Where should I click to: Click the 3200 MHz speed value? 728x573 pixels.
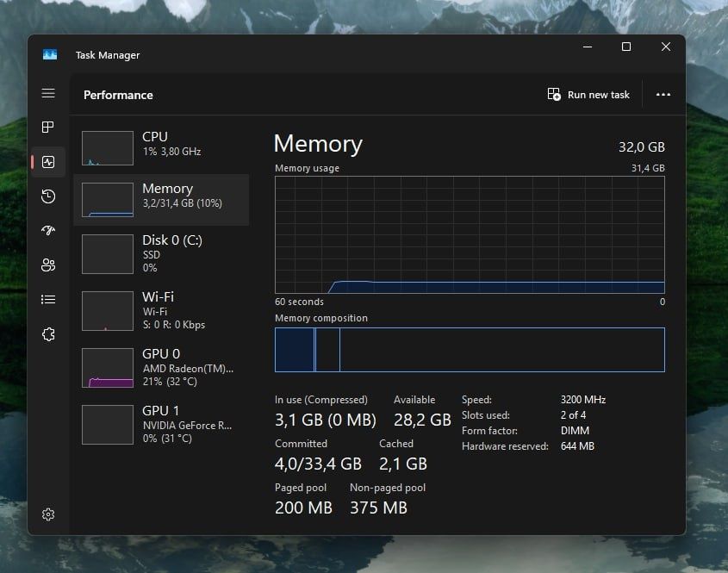(583, 399)
